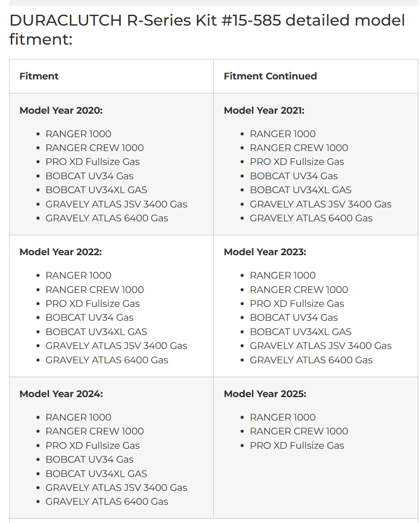The width and height of the screenshot is (420, 523).
Task: Click RANGER CREW 1000 under Model Year 2021
Action: point(299,148)
